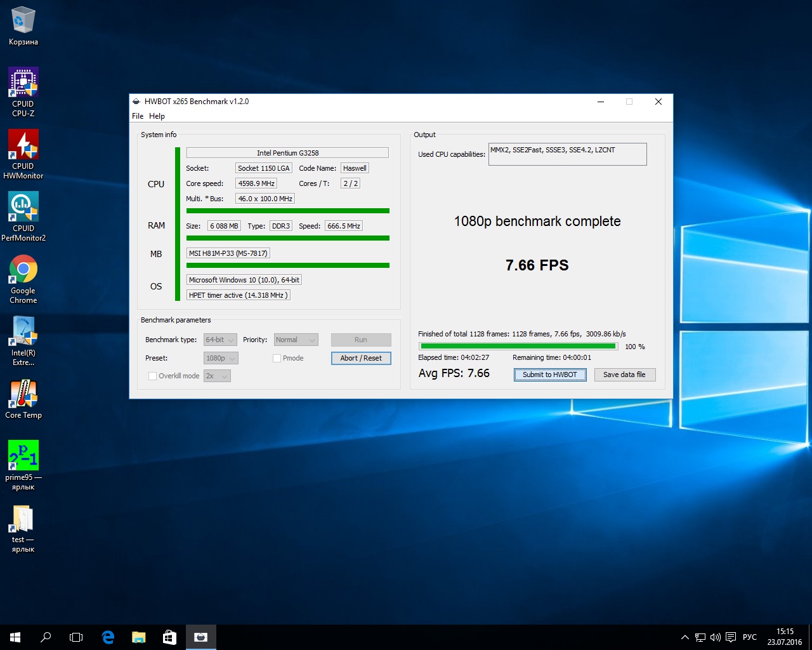Open the Help menu
The image size is (812, 650).
click(157, 116)
